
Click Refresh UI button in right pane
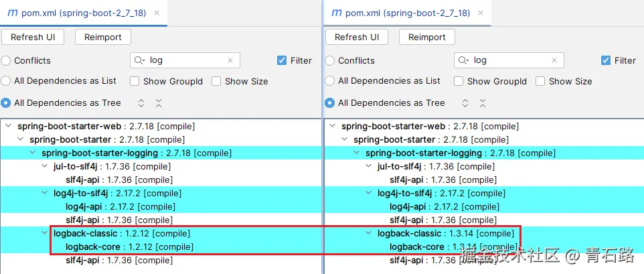[x=357, y=37]
